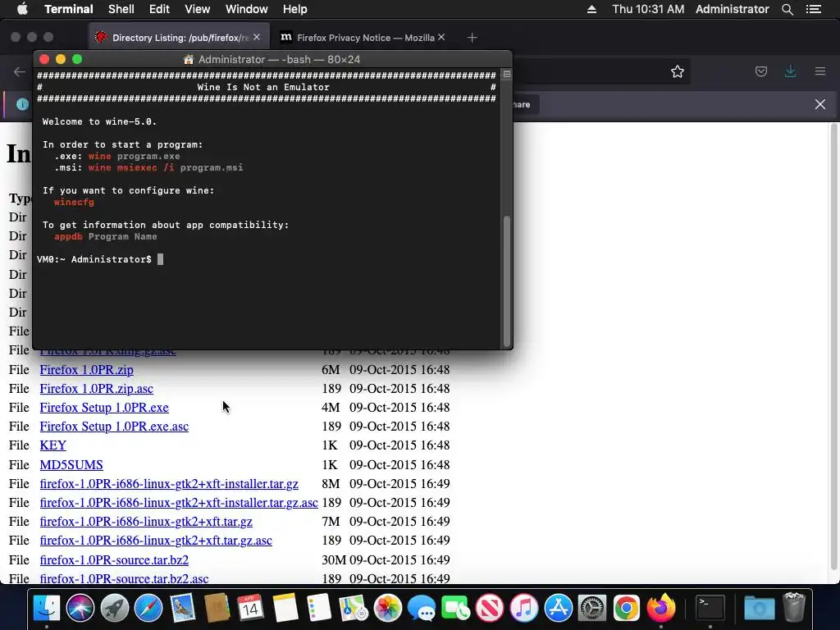Click Terminal window vertical scrollbar
This screenshot has width=840, height=630.
click(507, 281)
